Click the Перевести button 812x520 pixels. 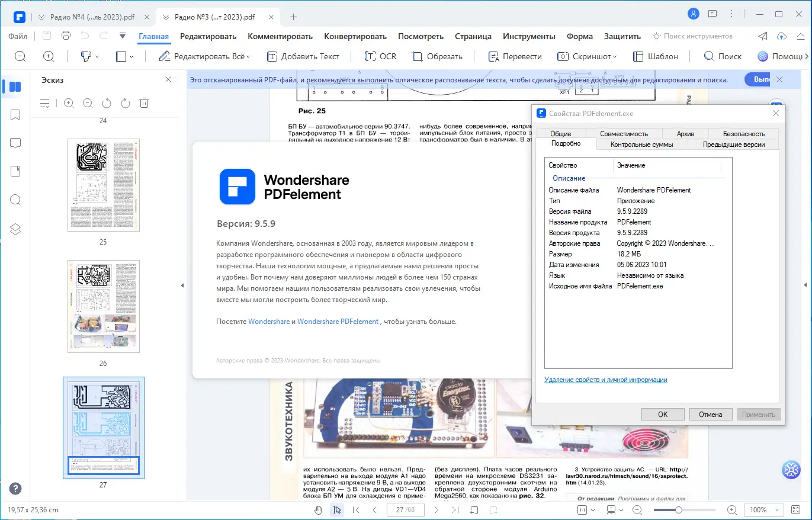[515, 56]
